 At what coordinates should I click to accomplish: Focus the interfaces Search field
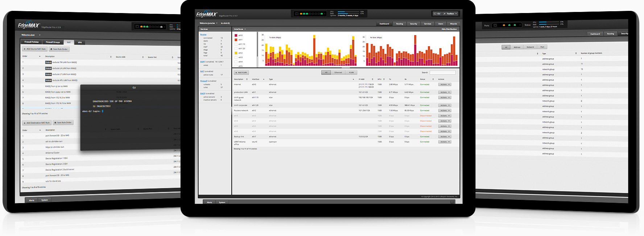[442, 72]
